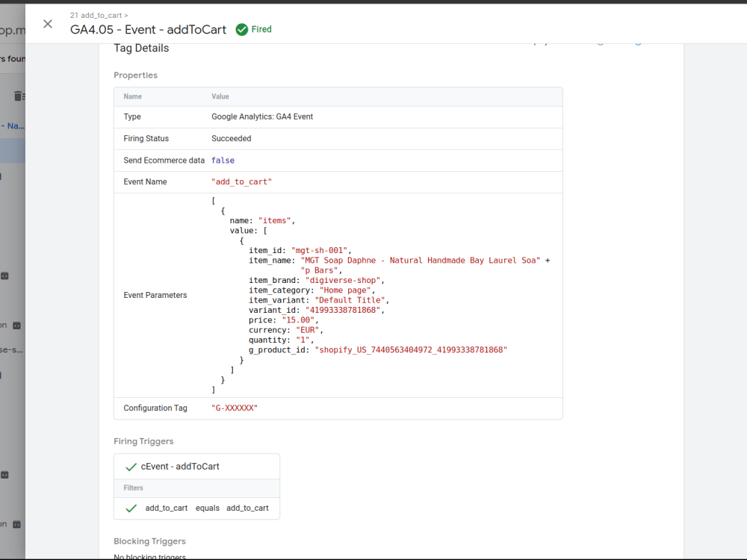This screenshot has height=560, width=747.
Task: Click the GA4.05 - Event - addToCart title
Action: click(148, 30)
